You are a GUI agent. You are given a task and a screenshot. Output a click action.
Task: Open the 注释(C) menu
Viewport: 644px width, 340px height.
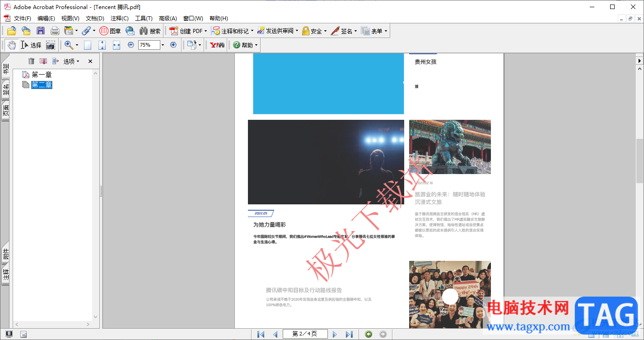pos(119,18)
